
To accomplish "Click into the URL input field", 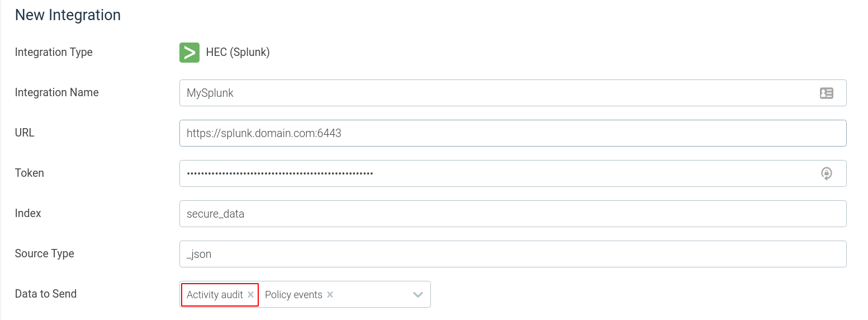I will [513, 133].
